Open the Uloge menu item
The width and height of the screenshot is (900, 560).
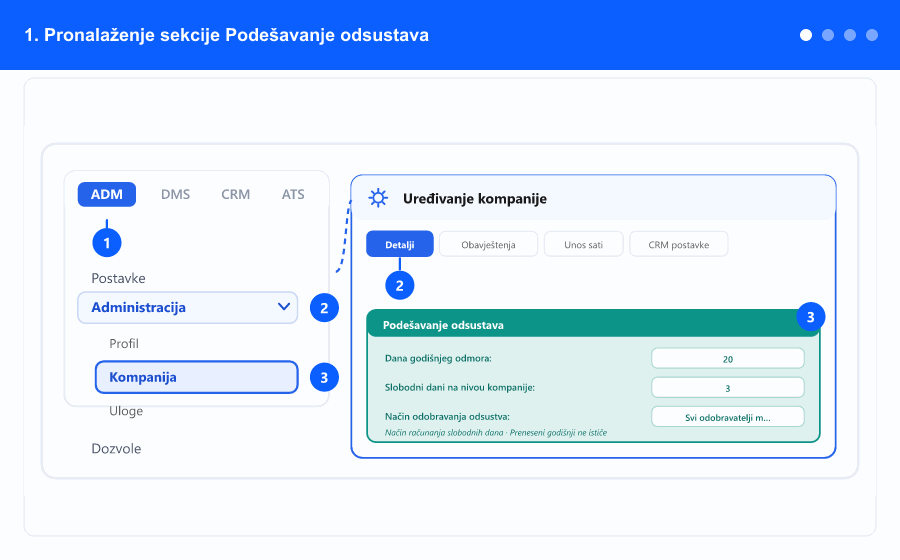(126, 411)
